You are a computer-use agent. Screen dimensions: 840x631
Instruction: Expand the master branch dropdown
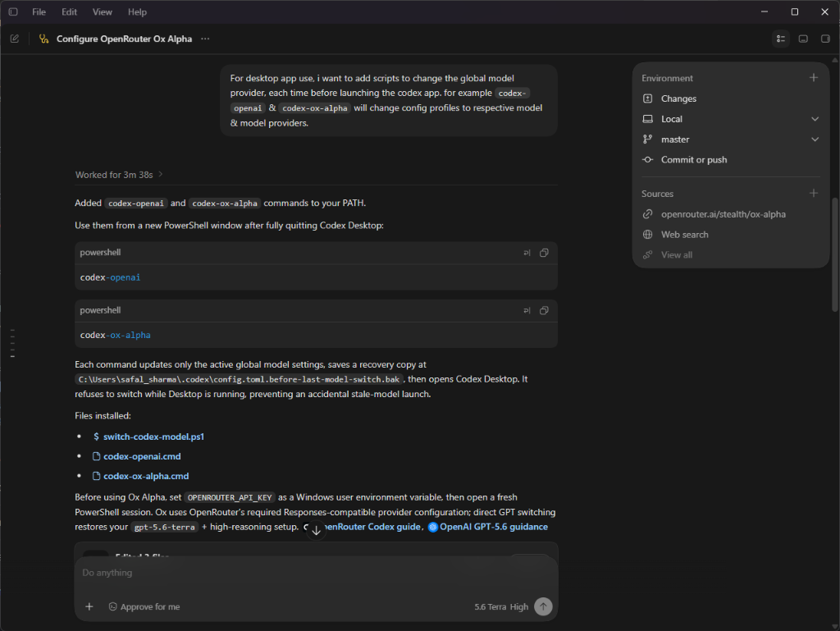(815, 139)
